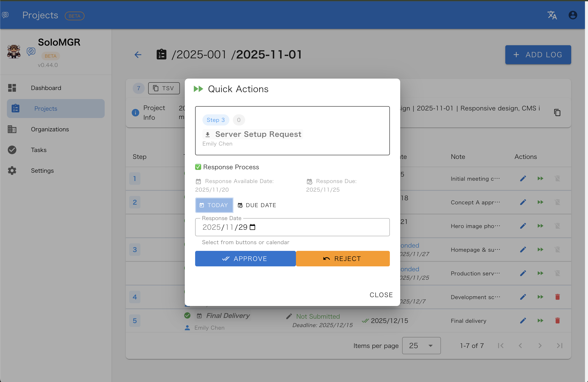Click copy icon in Project Info row
This screenshot has width=588, height=382.
click(557, 113)
